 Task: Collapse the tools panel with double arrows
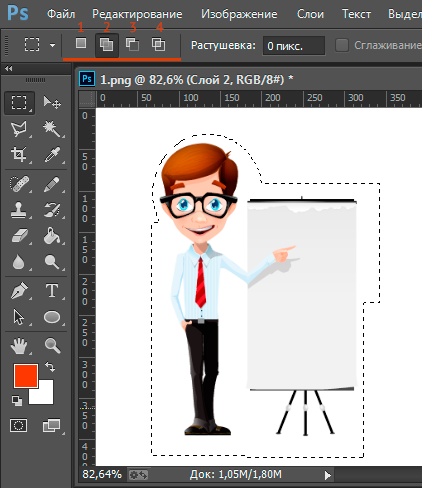tap(9, 68)
